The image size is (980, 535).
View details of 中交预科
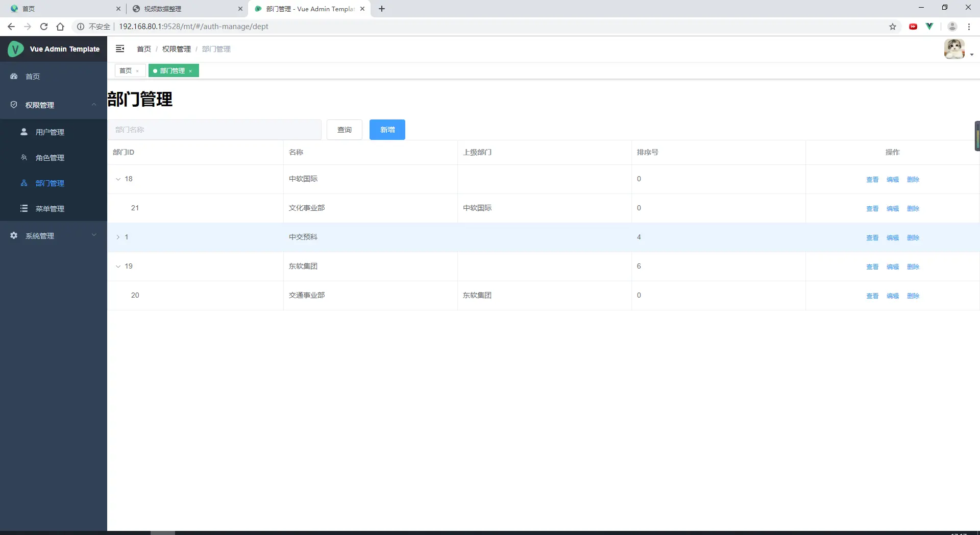[x=872, y=238]
